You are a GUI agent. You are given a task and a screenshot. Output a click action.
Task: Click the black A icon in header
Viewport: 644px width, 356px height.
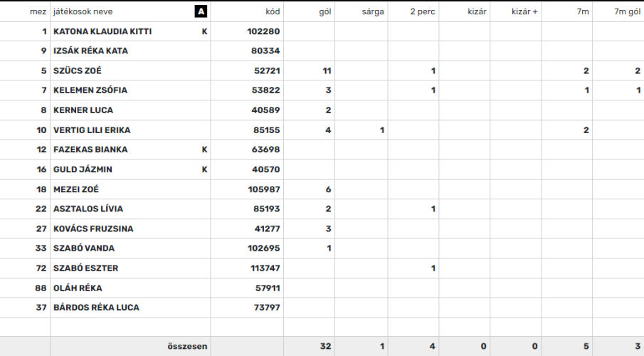pyautogui.click(x=201, y=11)
